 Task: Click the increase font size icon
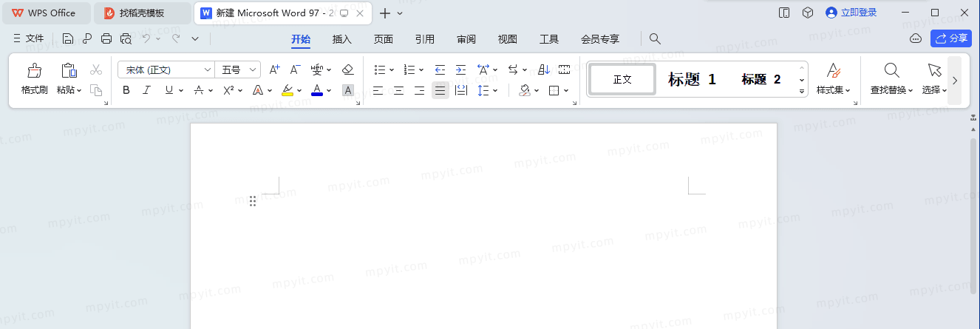click(x=274, y=69)
